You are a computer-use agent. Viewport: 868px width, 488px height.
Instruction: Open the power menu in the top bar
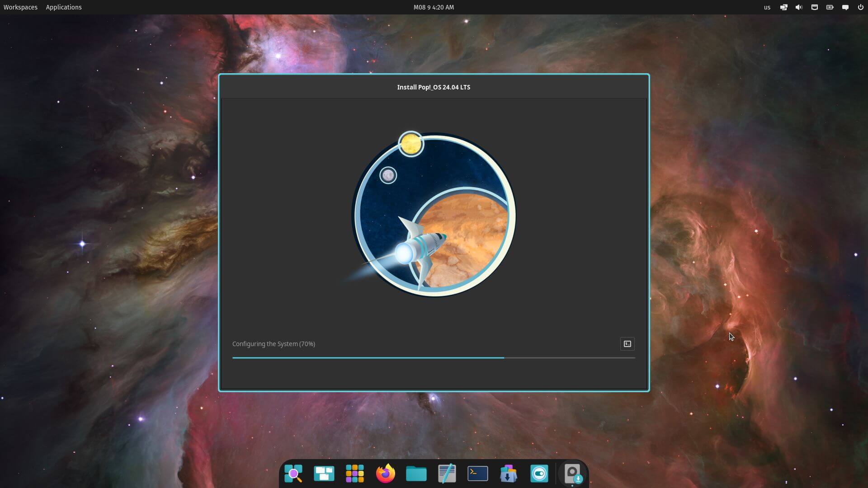pyautogui.click(x=861, y=7)
